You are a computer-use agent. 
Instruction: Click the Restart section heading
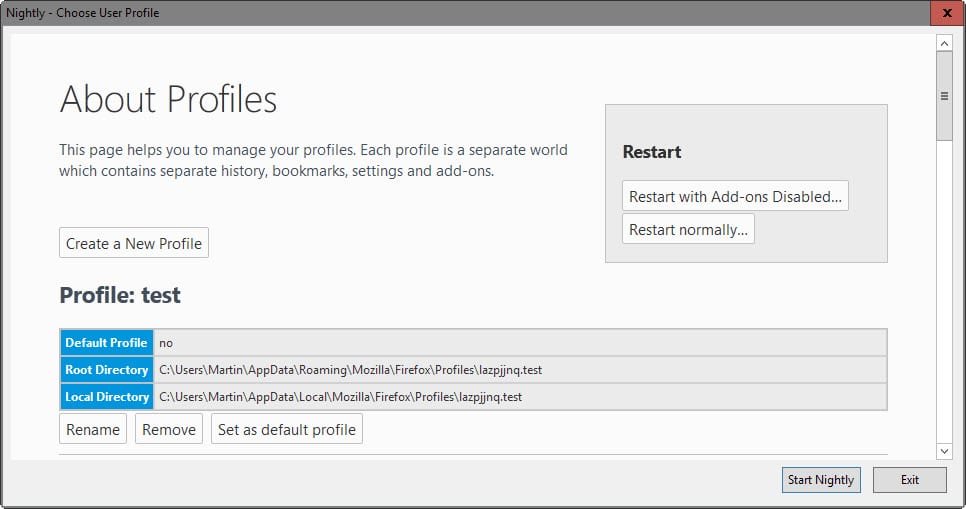pyautogui.click(x=652, y=152)
